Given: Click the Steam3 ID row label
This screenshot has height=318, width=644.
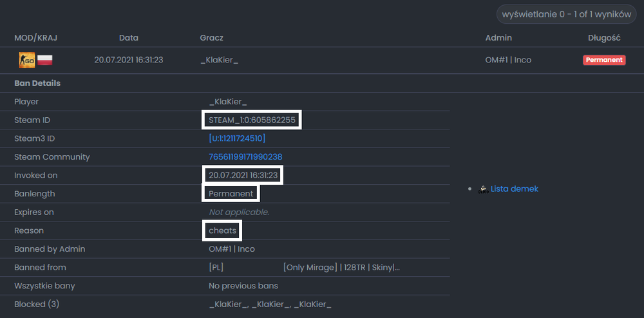Looking at the screenshot, I should pos(35,138).
